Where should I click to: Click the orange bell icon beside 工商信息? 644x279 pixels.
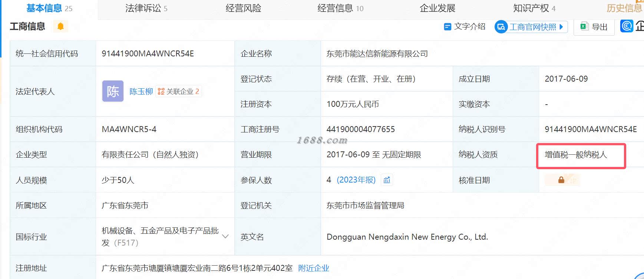60,26
